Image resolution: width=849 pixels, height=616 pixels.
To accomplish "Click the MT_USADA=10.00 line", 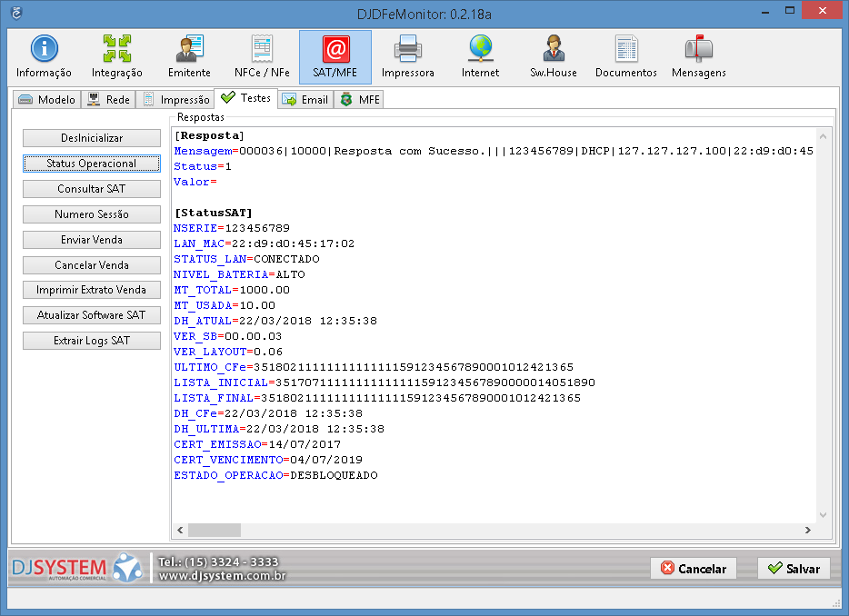I will click(x=225, y=305).
